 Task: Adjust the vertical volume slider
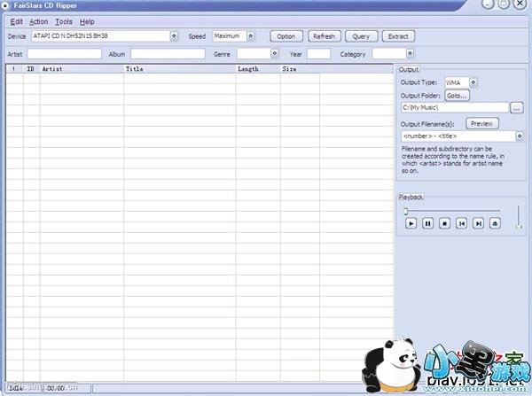pos(519,217)
